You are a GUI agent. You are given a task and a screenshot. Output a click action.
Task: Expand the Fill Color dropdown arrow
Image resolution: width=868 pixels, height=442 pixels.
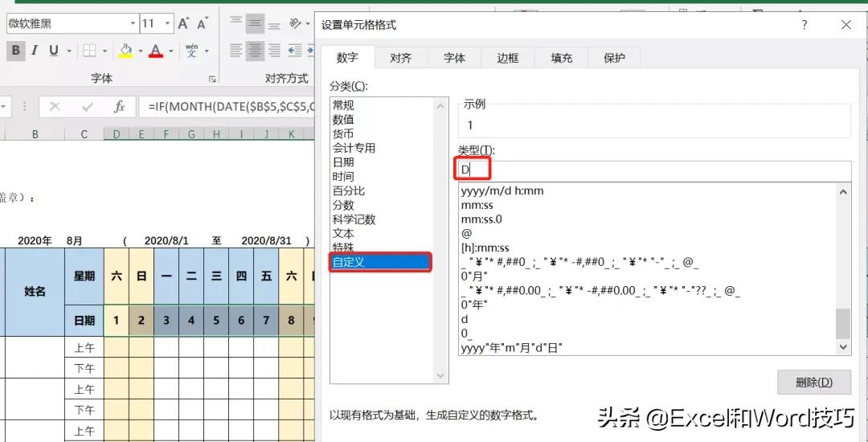click(141, 51)
